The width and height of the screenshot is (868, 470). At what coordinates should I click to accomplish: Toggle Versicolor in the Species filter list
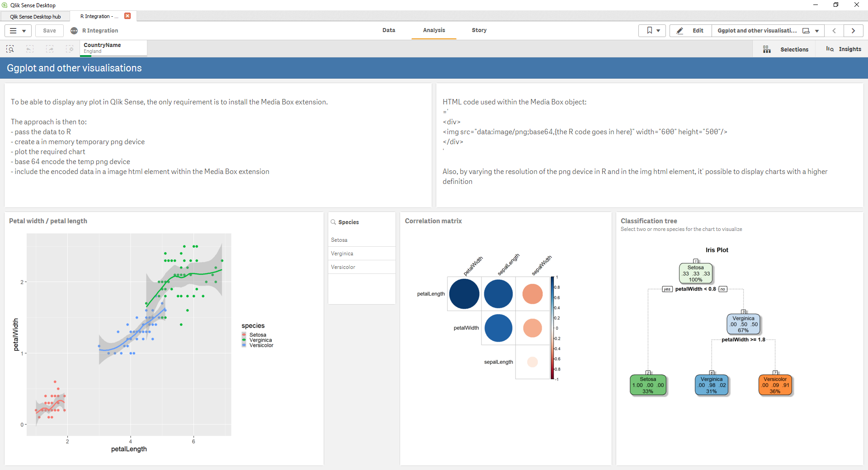click(x=361, y=267)
